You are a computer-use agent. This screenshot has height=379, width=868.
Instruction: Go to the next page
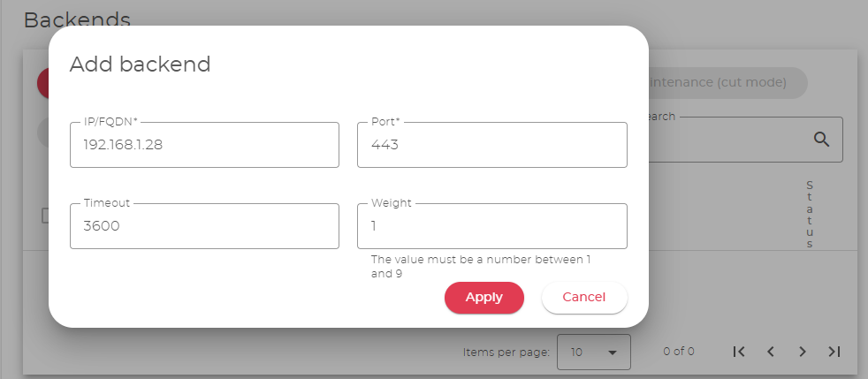pos(803,352)
